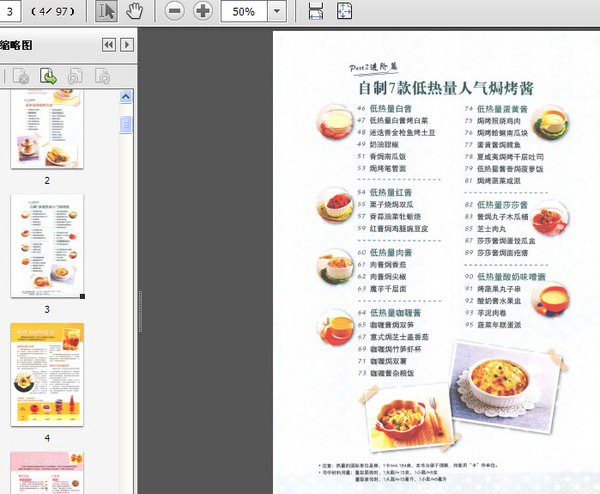Click the entry 低热量肉酱

[x=391, y=253]
